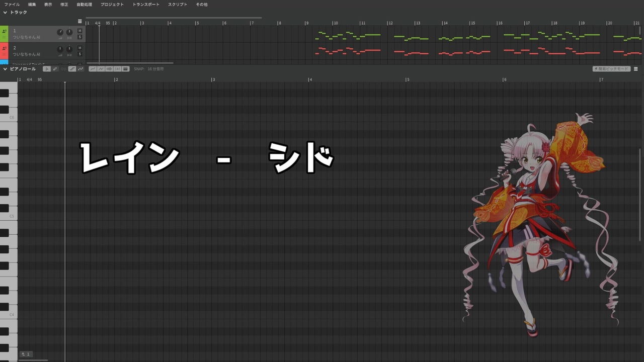
Task: Select track 2 ついなちゃん AI name
Action: click(27, 54)
